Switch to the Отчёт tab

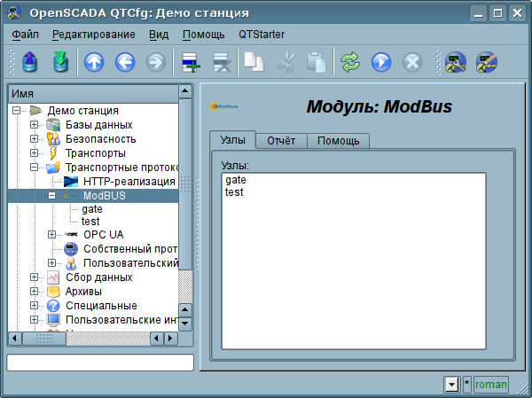click(281, 141)
